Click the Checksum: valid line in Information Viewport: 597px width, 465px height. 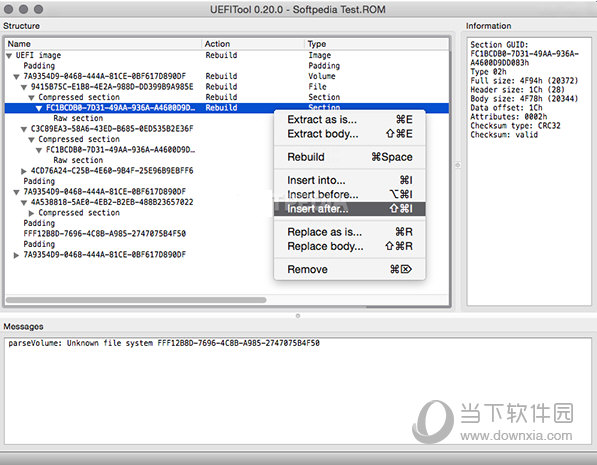504,135
